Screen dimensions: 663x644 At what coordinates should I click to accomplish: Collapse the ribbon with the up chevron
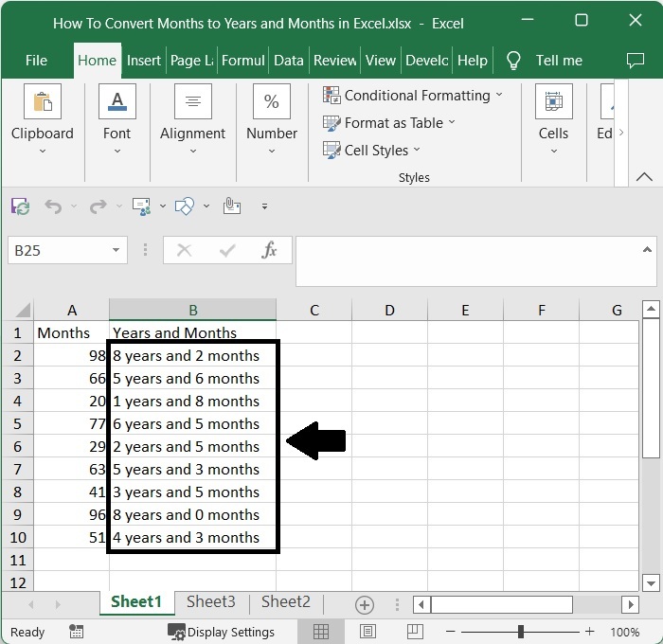(644, 176)
